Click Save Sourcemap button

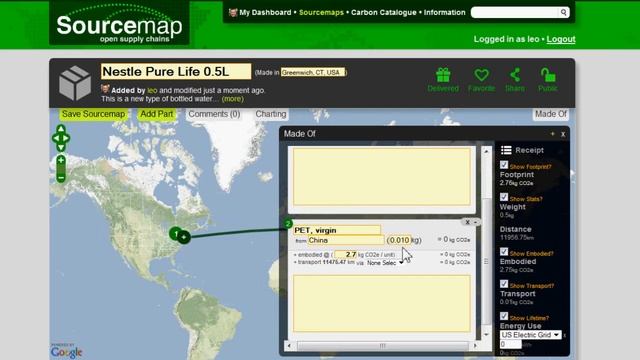pos(93,114)
